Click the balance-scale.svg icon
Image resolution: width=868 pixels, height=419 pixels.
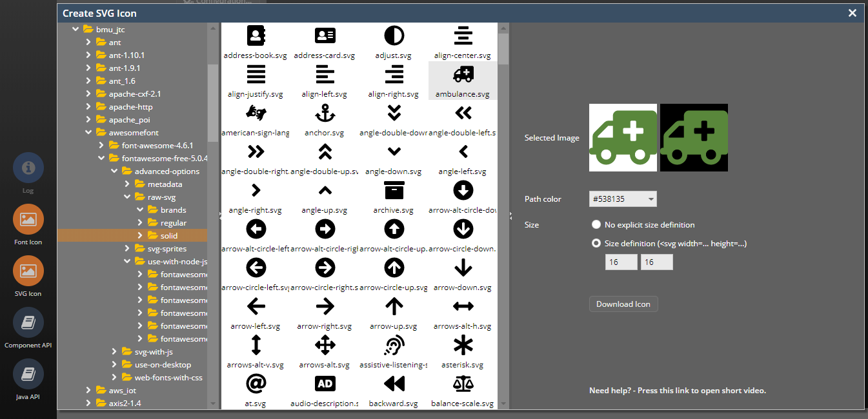463,384
